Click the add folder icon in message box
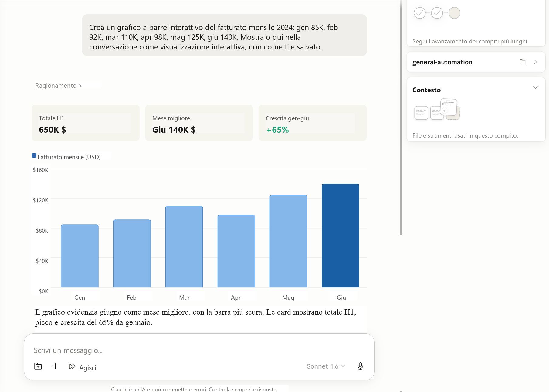Screen dimensions: 549x392 pos(38,366)
